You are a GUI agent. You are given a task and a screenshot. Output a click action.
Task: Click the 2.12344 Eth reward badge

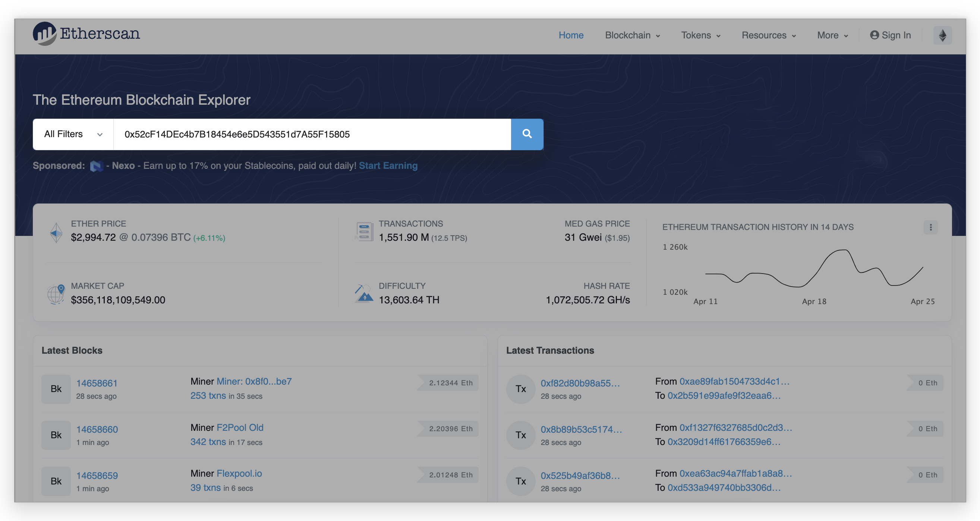[x=448, y=383]
